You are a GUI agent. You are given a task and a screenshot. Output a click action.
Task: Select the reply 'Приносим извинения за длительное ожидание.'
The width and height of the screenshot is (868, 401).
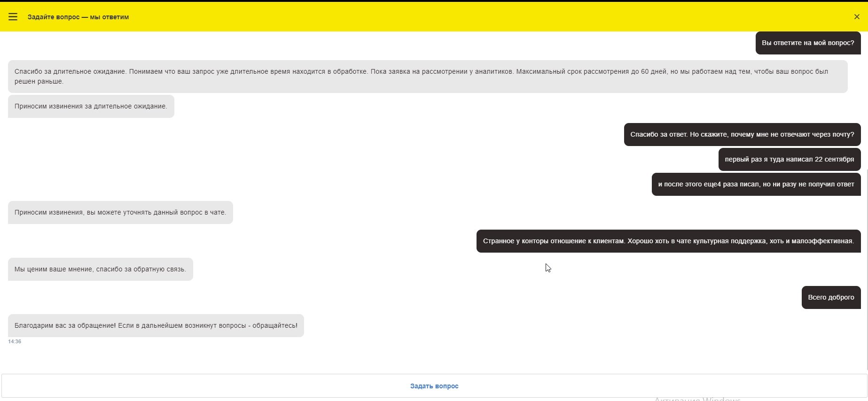[91, 107]
